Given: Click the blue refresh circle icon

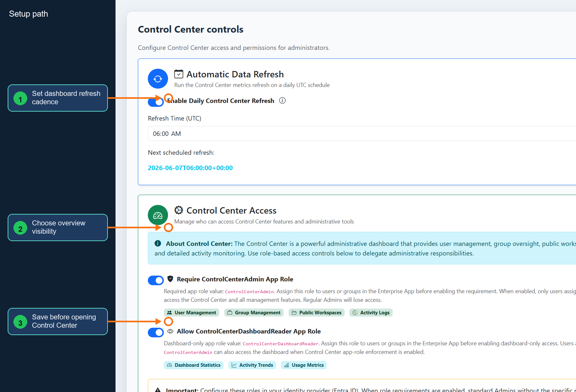Looking at the screenshot, I should point(158,79).
